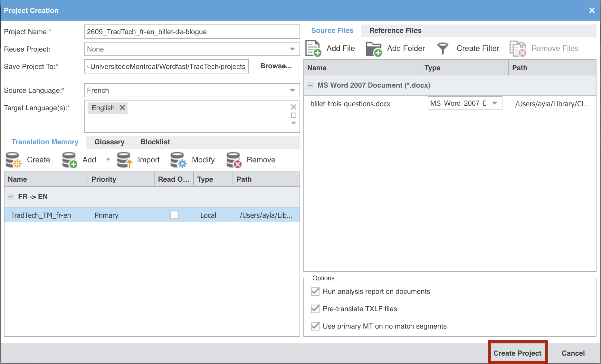Click the Create translation memory icon
Viewport: 601px width, 364px height.
pyautogui.click(x=14, y=160)
